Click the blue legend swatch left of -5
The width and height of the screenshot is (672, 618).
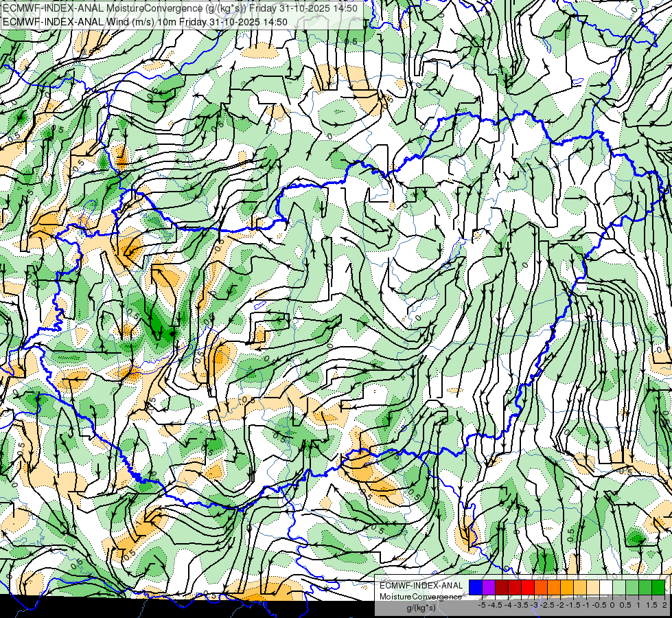point(476,588)
